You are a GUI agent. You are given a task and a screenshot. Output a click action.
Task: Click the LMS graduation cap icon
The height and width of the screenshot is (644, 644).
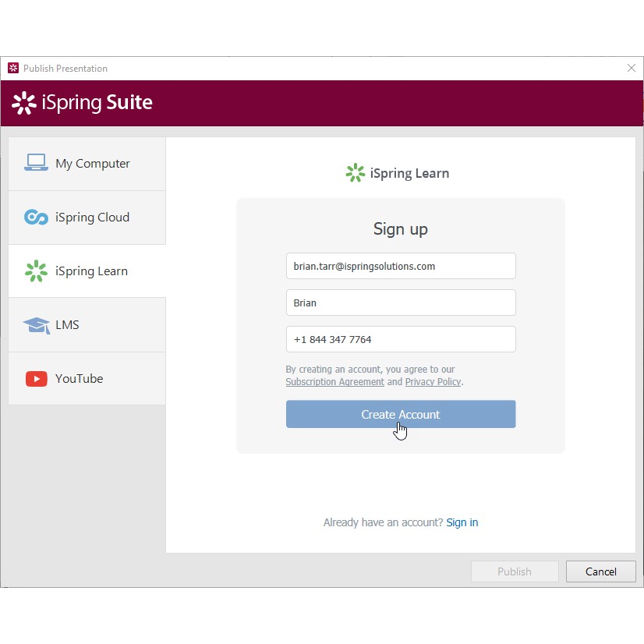click(37, 325)
